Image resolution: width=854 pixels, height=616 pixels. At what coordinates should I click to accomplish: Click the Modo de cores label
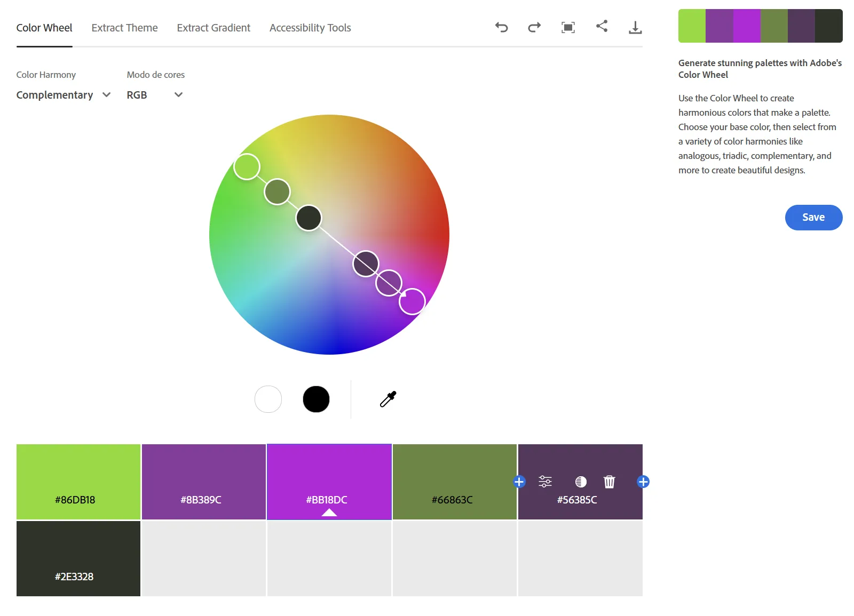156,75
